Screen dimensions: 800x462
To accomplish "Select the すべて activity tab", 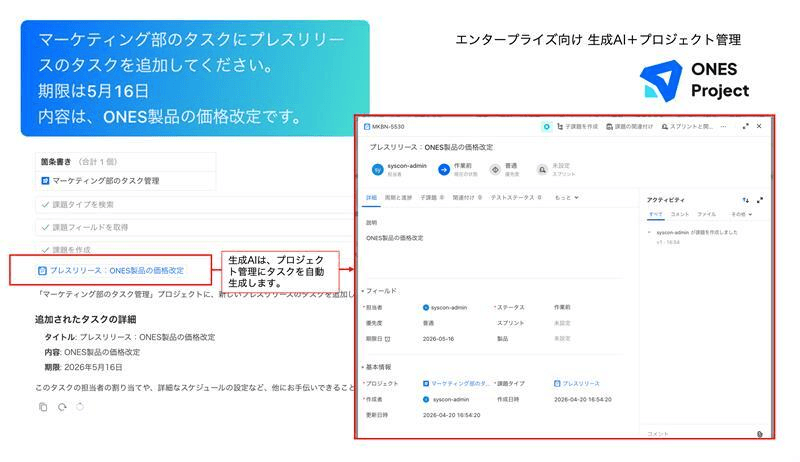I will [x=656, y=214].
